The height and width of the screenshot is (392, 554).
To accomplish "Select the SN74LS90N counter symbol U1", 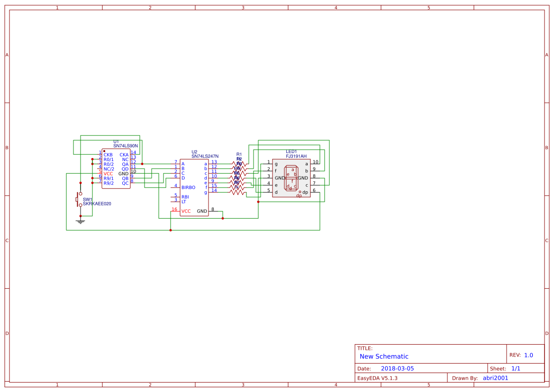I will coord(116,168).
